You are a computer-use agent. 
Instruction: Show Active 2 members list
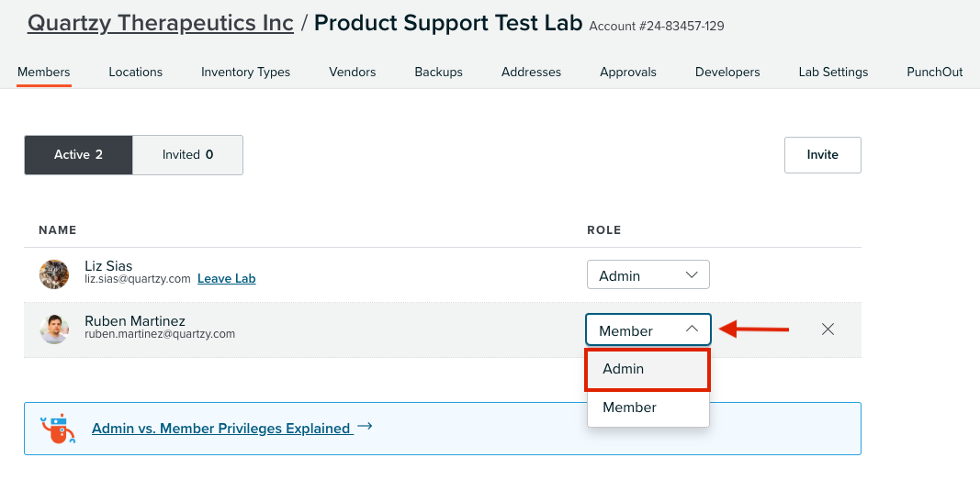tap(78, 155)
